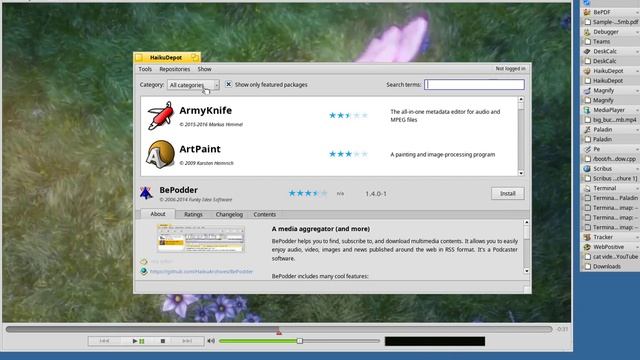
Task: Click the BePodder version 1.4.0-1 text
Action: (376, 193)
